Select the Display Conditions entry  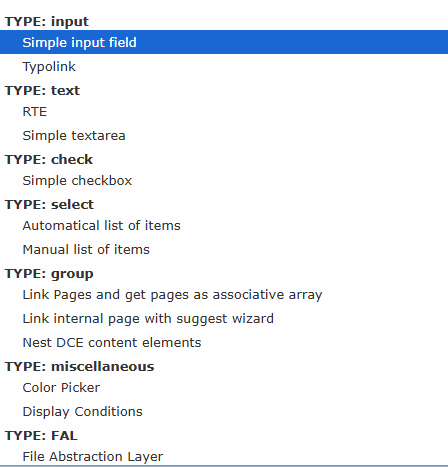(x=224, y=411)
